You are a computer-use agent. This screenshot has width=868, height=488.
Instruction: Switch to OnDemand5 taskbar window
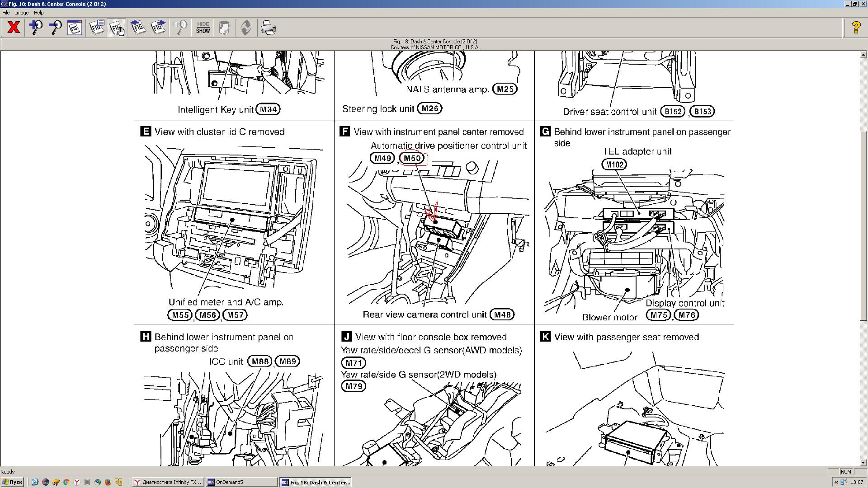(242, 482)
